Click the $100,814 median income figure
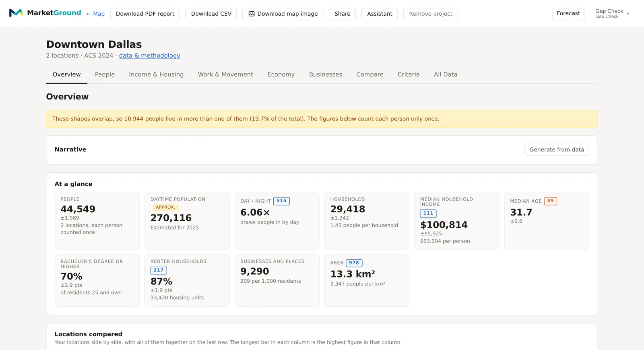Viewport: 644px width, 350px height. coord(444,225)
